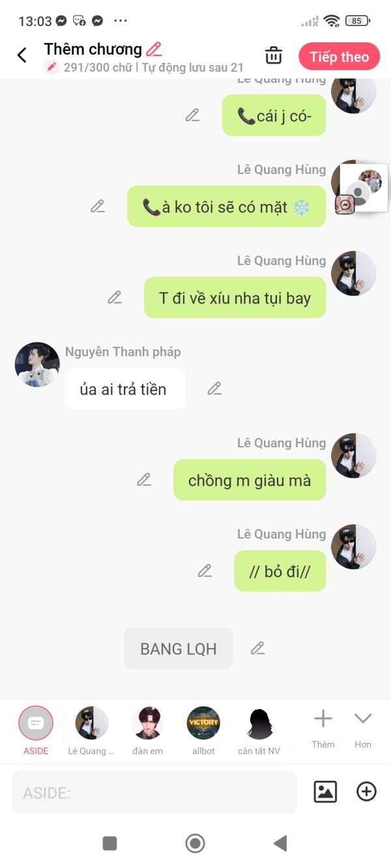
Task: Choose the allbot character
Action: (203, 731)
